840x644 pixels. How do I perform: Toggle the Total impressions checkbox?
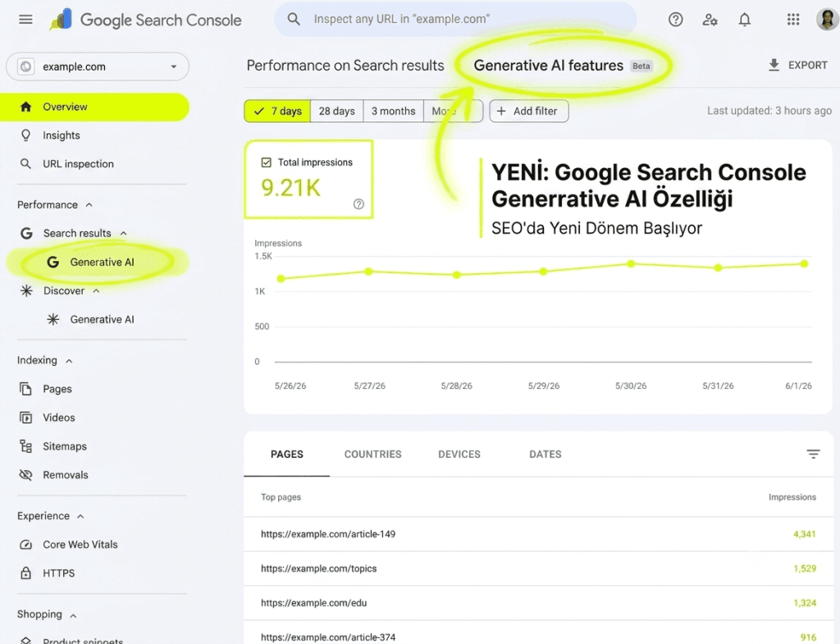[267, 162]
